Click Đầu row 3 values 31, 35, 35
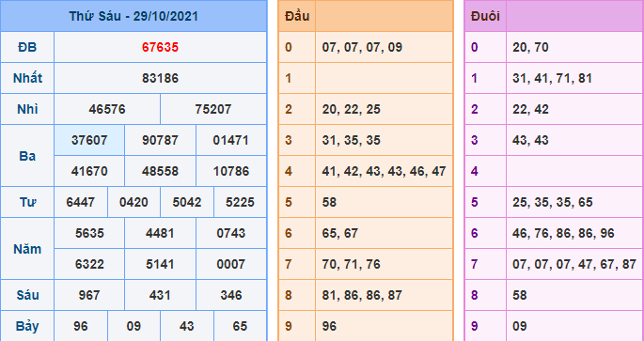Image resolution: width=644 pixels, height=341 pixels. point(352,141)
